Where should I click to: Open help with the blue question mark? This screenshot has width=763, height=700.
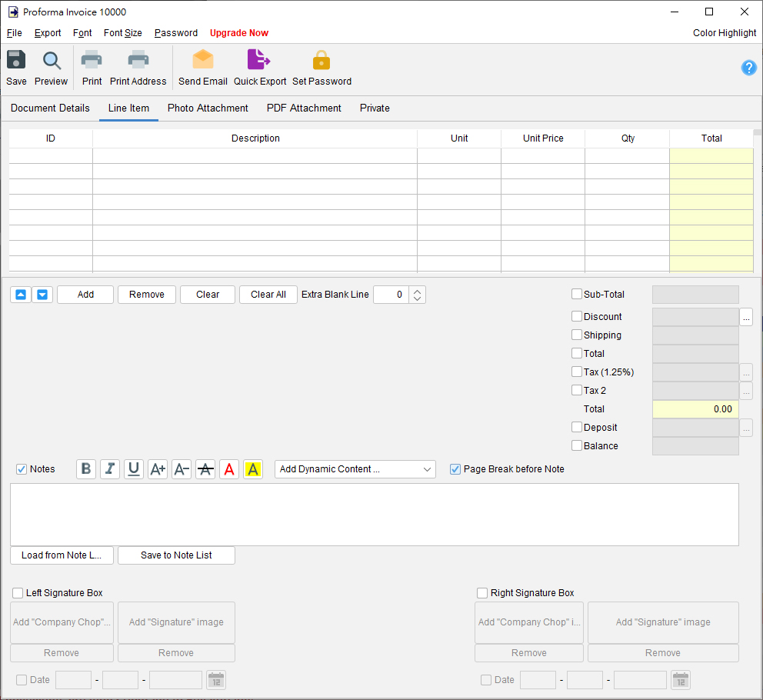tap(748, 68)
